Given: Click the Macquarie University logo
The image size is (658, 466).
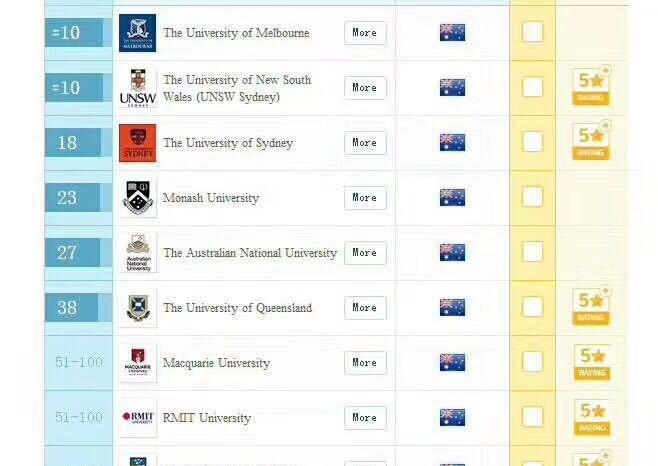Looking at the screenshot, I should click(138, 363).
